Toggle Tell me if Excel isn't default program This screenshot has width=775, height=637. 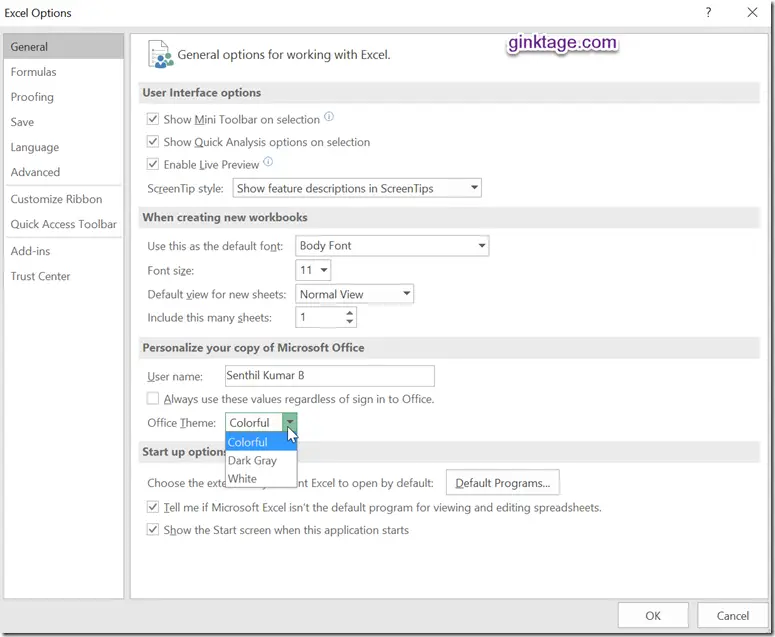pyautogui.click(x=153, y=507)
